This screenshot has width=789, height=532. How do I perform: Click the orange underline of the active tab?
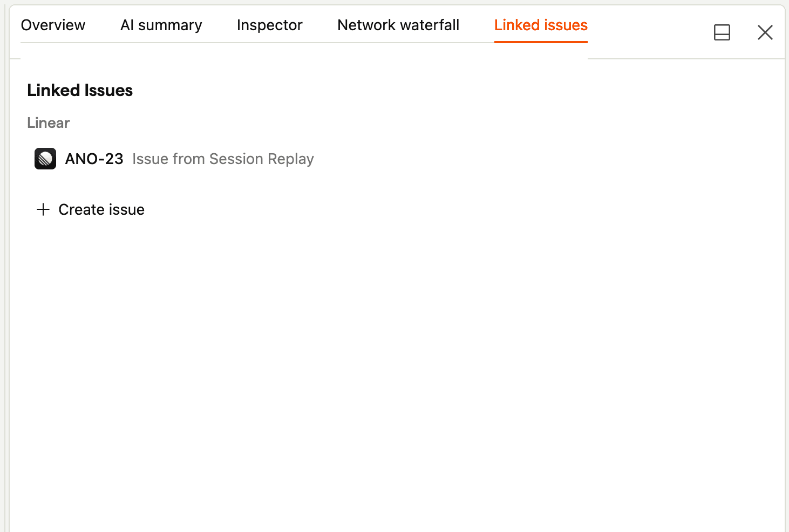[x=541, y=42]
